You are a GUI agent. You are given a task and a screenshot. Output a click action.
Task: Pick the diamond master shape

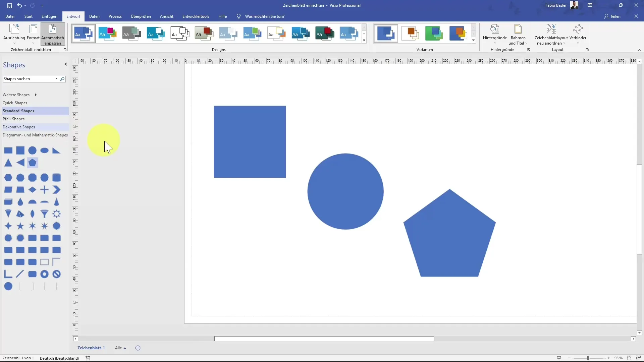click(33, 190)
